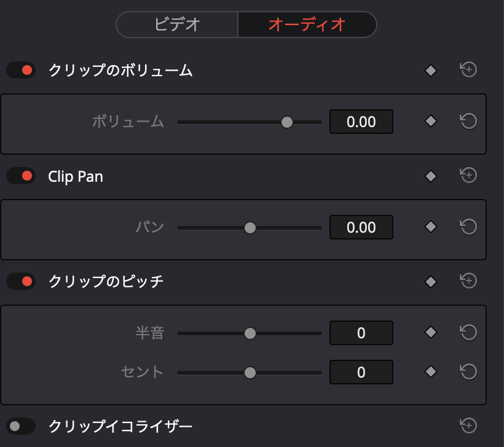
Task: Collapse the Clip Pan section header
Action: click(x=76, y=177)
